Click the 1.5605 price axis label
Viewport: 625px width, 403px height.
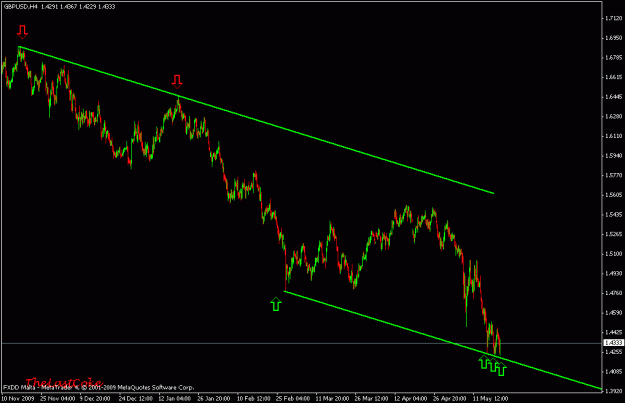click(613, 195)
